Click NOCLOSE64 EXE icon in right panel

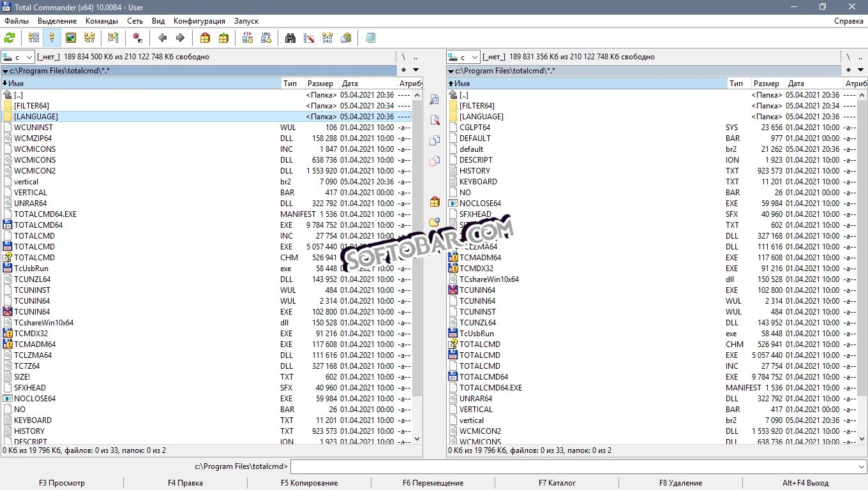(x=454, y=203)
